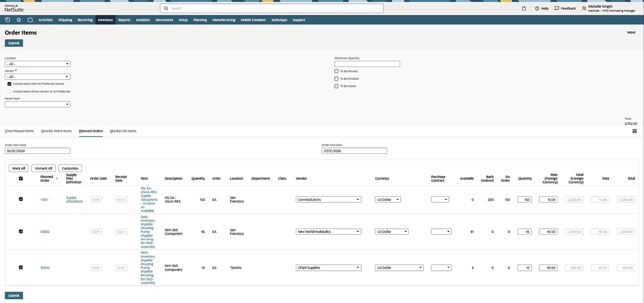This screenshot has width=644, height=303.
Task: Open the user role switcher icon
Action: (584, 9)
